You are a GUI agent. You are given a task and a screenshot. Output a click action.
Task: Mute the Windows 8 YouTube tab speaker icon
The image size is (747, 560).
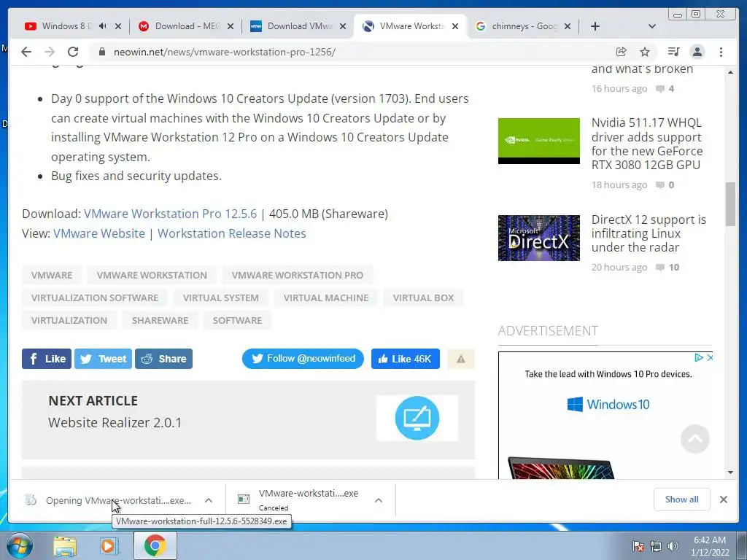coord(102,26)
